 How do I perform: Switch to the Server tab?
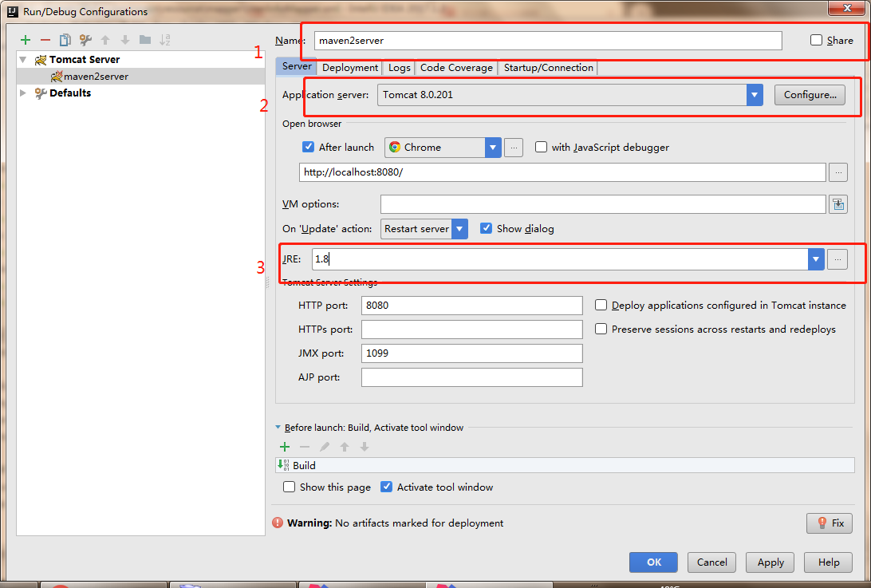point(297,66)
